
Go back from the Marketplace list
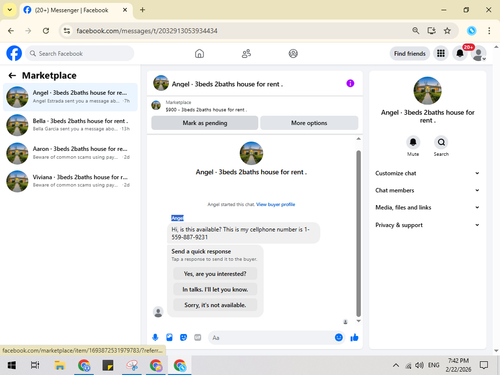(12, 76)
